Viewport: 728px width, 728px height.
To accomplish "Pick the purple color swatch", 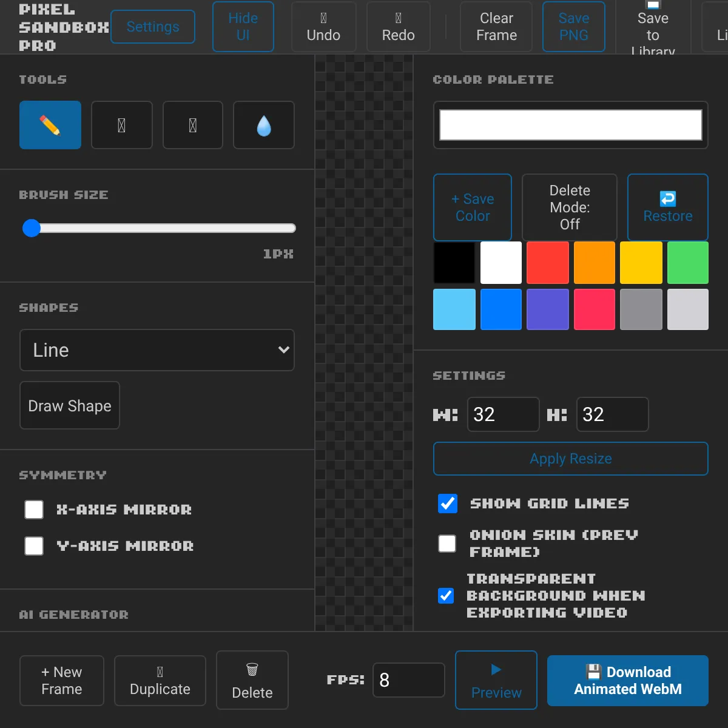I will tap(548, 309).
